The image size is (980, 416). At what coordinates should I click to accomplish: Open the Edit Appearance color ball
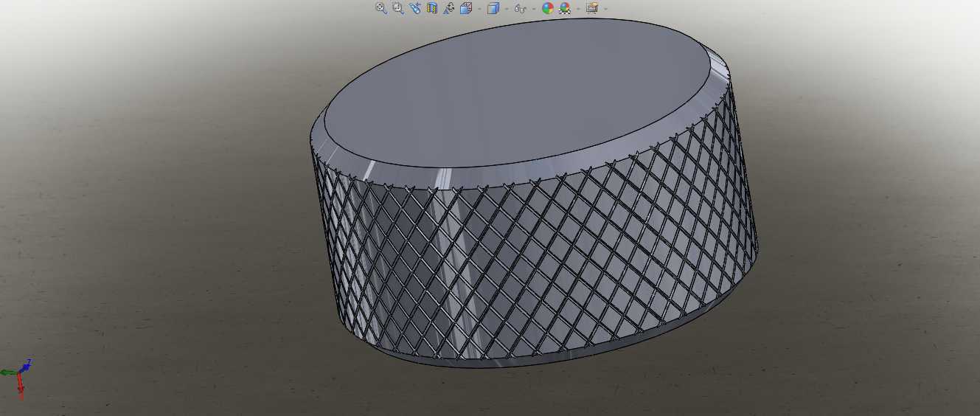coord(548,8)
